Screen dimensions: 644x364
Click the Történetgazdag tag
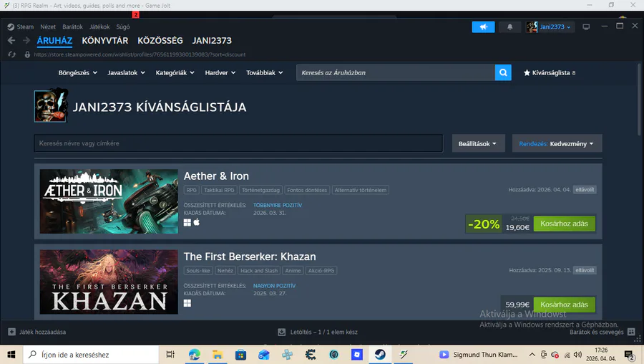tap(260, 190)
